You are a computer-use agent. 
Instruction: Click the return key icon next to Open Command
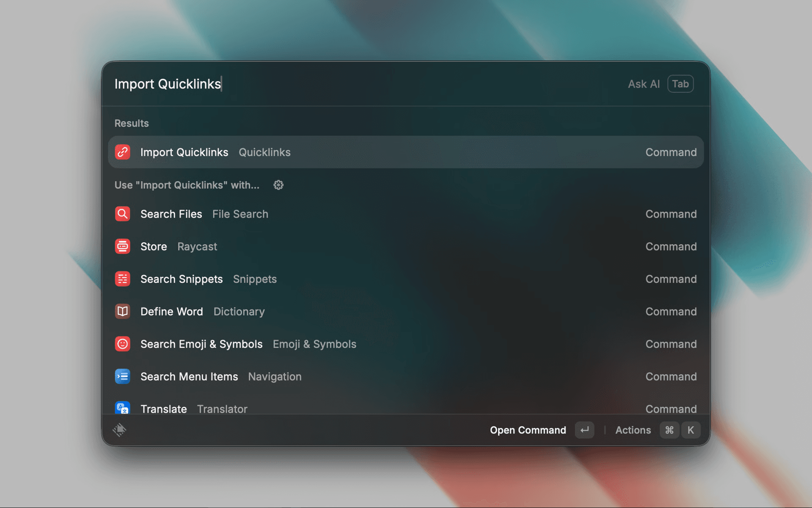[x=584, y=430]
